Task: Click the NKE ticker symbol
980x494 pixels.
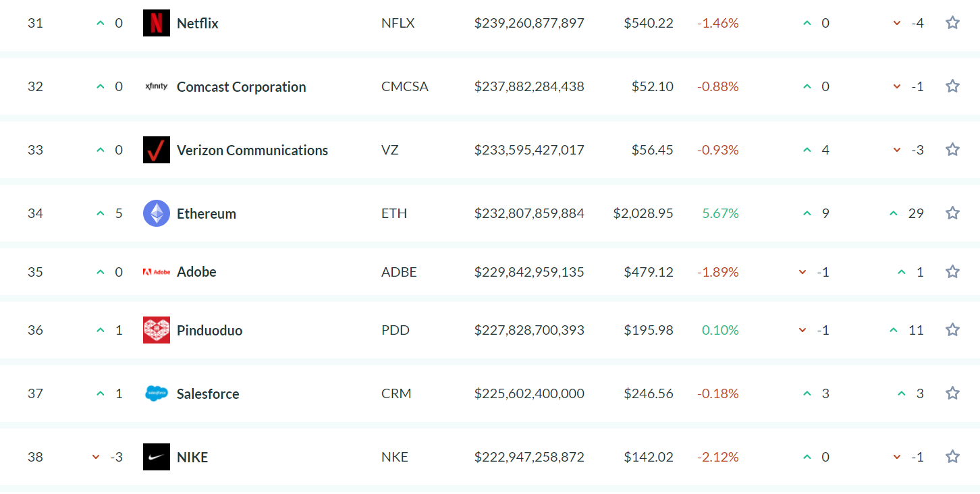Action: [x=394, y=458]
